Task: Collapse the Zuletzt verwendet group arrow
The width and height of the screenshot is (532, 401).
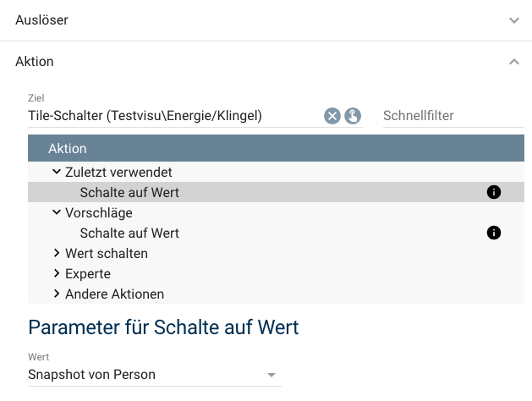Action: point(57,172)
